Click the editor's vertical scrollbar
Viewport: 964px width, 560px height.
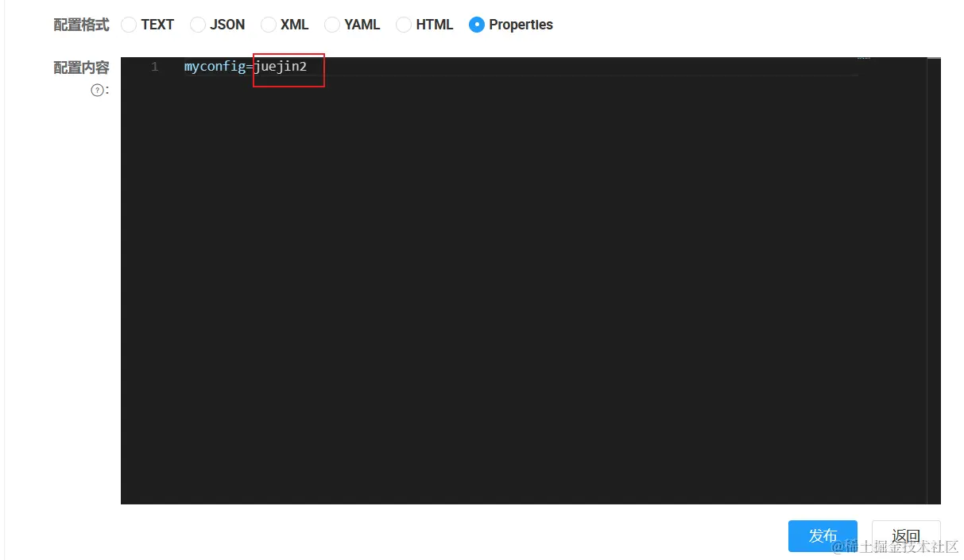tap(934, 280)
